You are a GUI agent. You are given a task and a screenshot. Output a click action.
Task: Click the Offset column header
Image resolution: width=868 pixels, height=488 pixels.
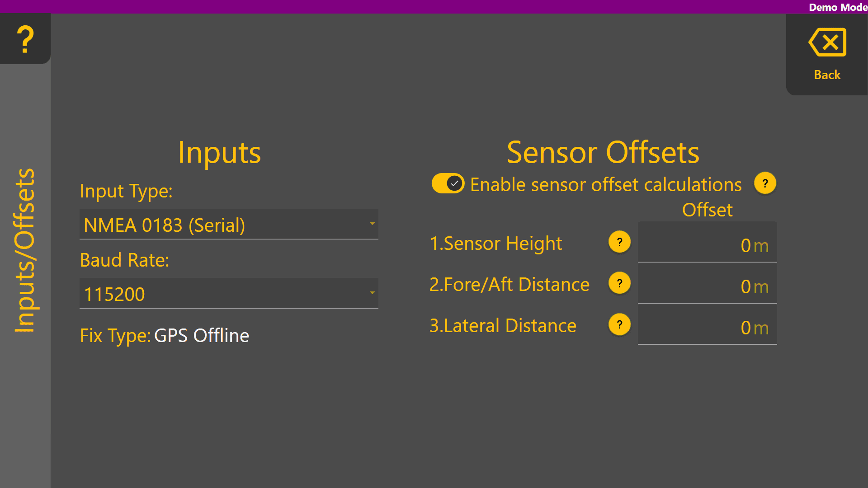pyautogui.click(x=707, y=210)
